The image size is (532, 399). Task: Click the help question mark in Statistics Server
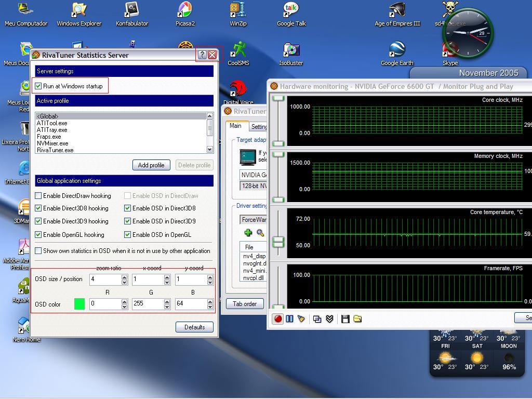[x=202, y=55]
